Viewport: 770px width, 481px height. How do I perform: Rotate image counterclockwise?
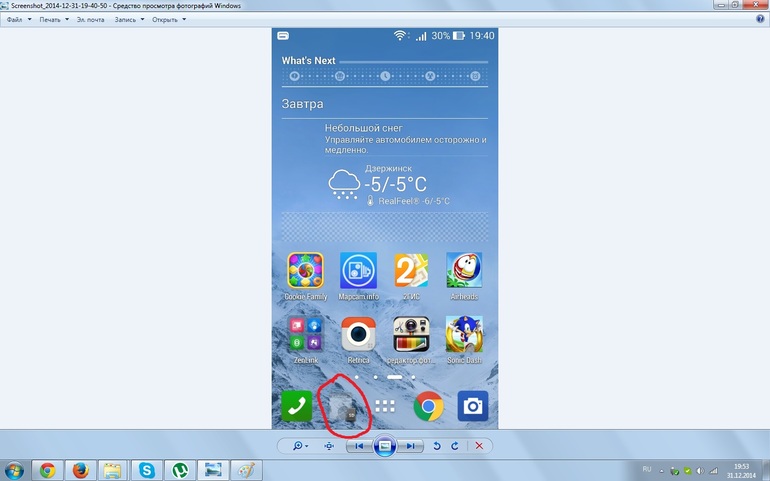click(x=437, y=445)
